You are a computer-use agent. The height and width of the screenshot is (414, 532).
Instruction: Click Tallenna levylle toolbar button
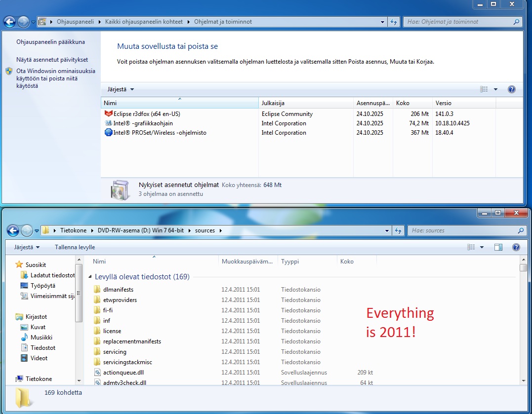point(75,247)
